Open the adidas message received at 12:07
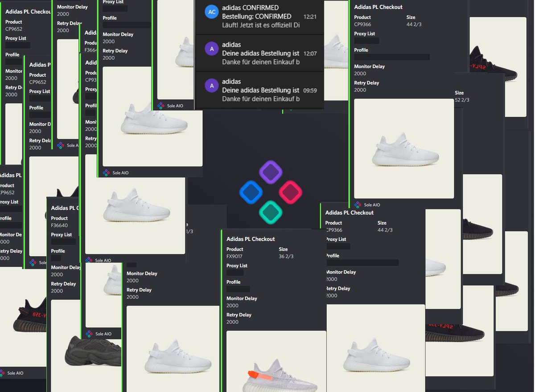Image resolution: width=535 pixels, height=392 pixels. tap(260, 53)
